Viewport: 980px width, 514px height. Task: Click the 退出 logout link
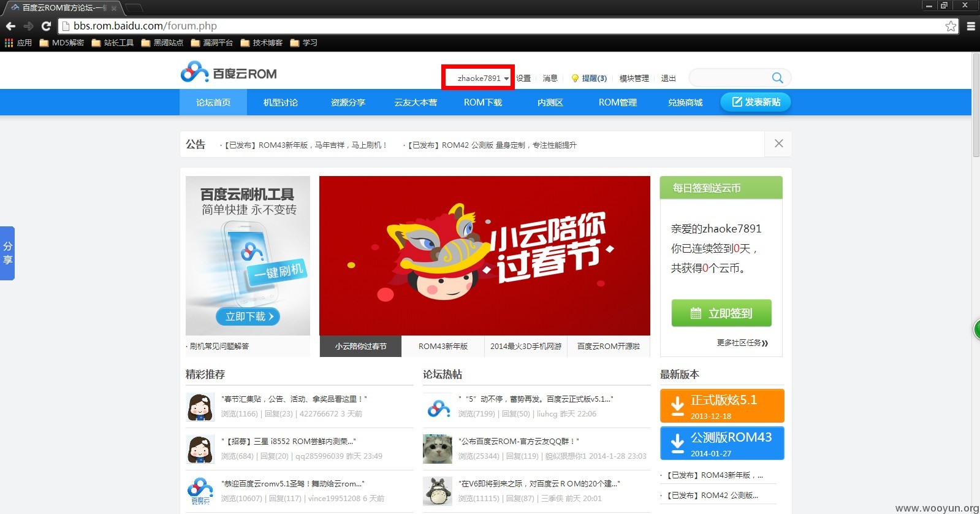pyautogui.click(x=668, y=79)
